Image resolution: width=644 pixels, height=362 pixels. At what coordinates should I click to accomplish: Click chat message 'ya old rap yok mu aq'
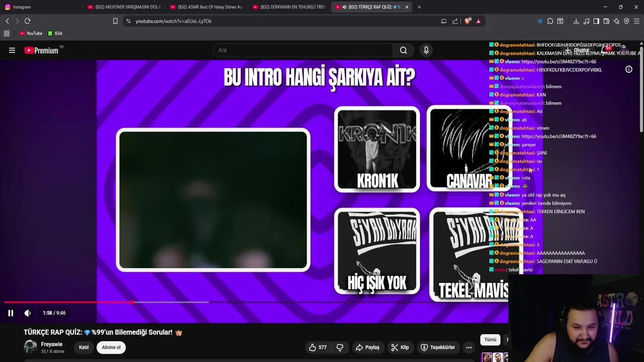pos(543,195)
